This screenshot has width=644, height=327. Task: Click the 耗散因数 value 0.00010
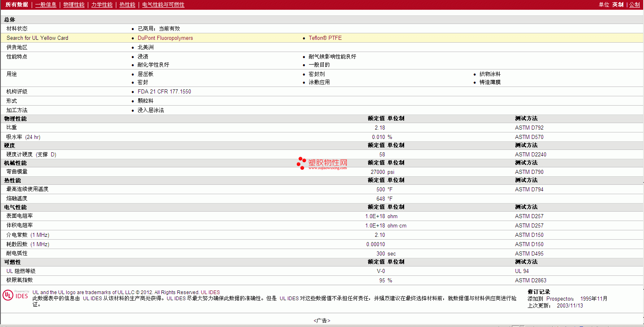(376, 244)
